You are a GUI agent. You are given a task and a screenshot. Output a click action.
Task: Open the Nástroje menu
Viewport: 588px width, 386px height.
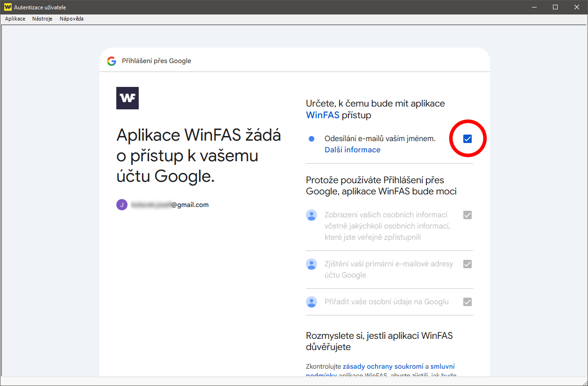(x=43, y=19)
